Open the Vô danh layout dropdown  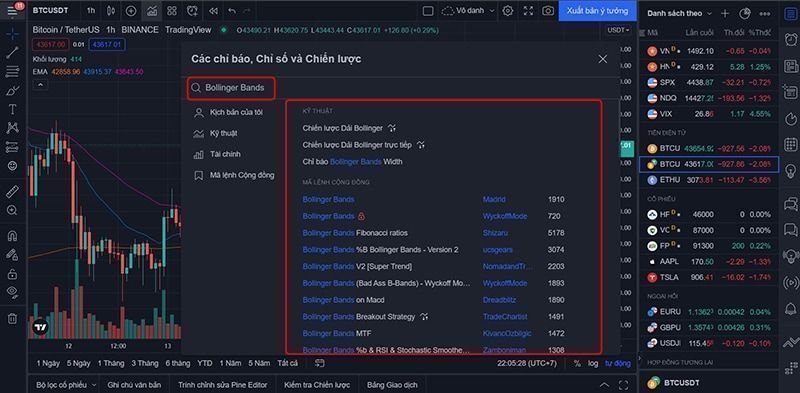click(468, 11)
